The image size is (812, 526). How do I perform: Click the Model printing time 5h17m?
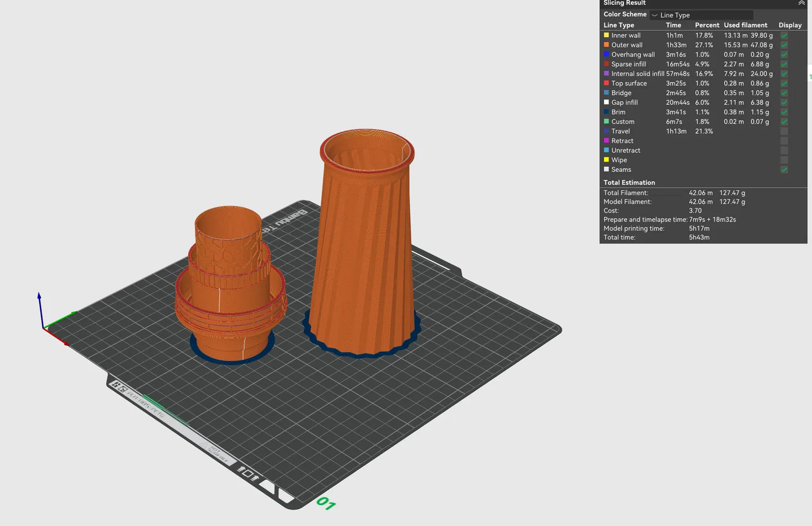699,229
